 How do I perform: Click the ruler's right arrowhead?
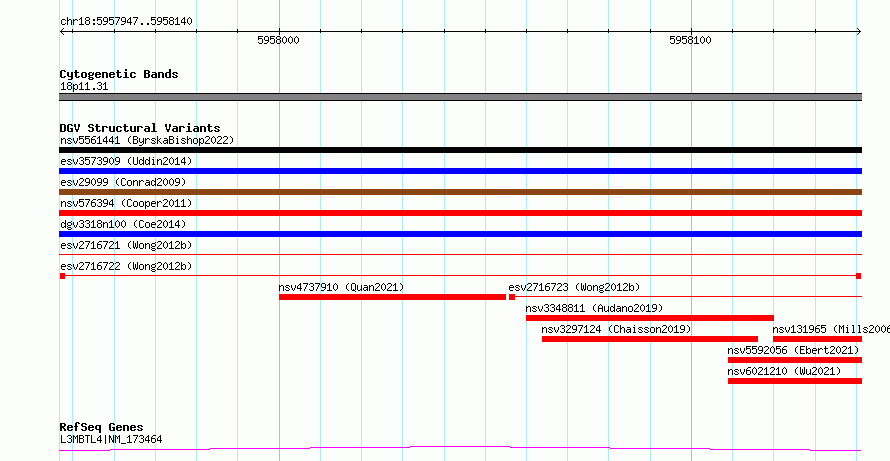(858, 32)
